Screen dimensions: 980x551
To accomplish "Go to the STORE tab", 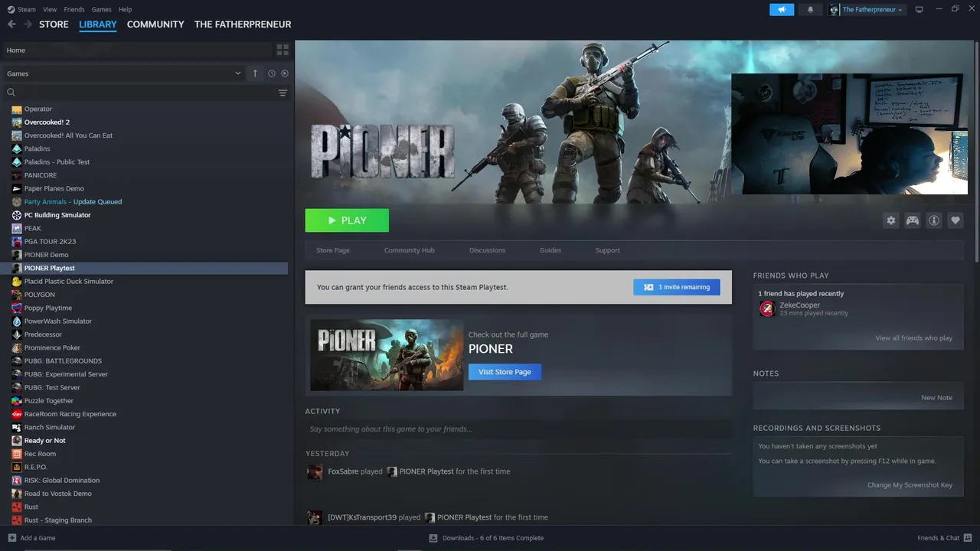I will click(54, 24).
